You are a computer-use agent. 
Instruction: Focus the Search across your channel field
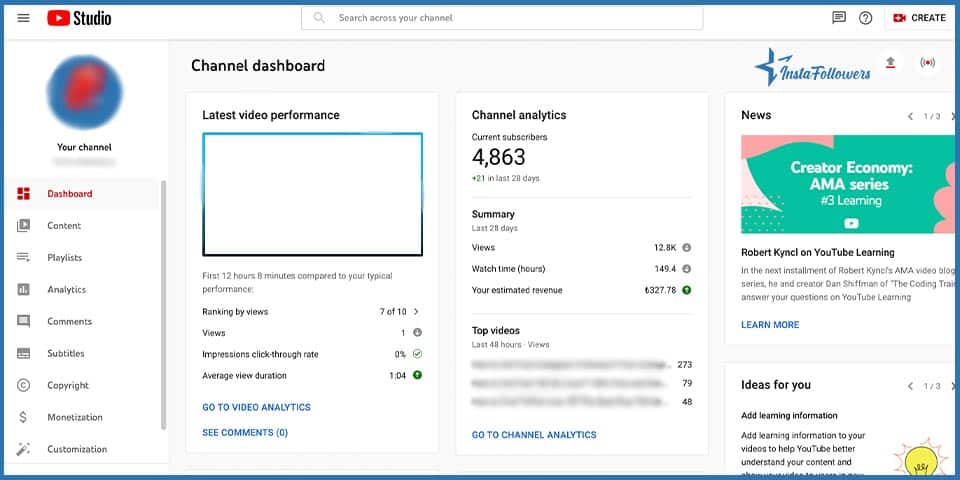click(x=501, y=18)
